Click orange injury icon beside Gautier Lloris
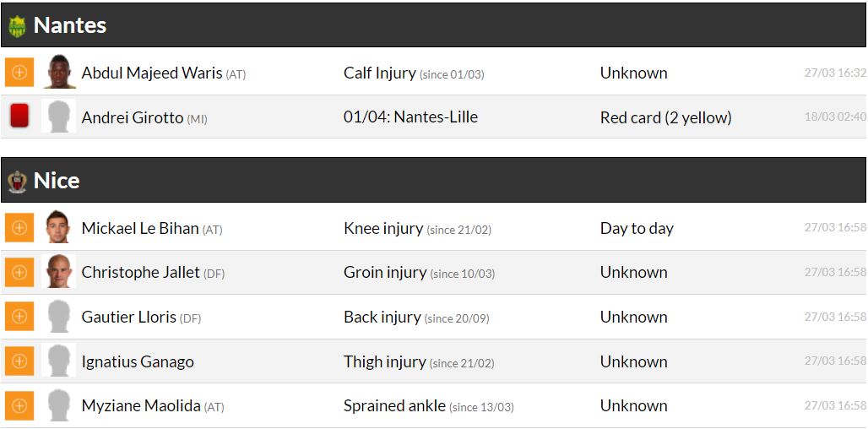This screenshot has height=429, width=868. point(19,317)
